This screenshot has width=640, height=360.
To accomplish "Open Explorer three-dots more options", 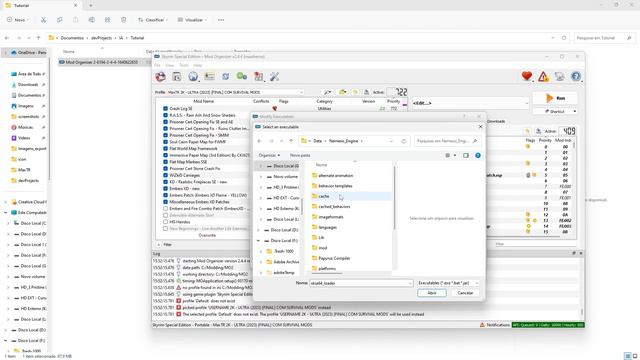I will (221, 20).
